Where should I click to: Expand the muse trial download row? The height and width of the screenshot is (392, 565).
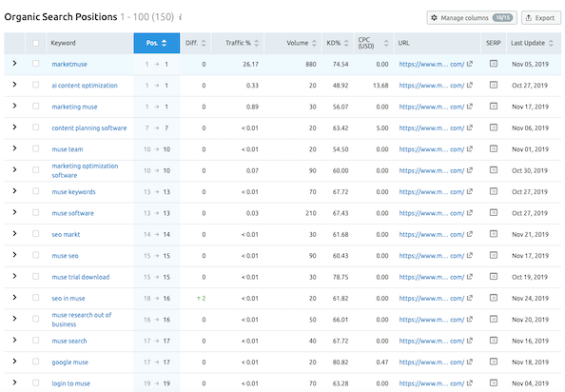[x=14, y=276]
